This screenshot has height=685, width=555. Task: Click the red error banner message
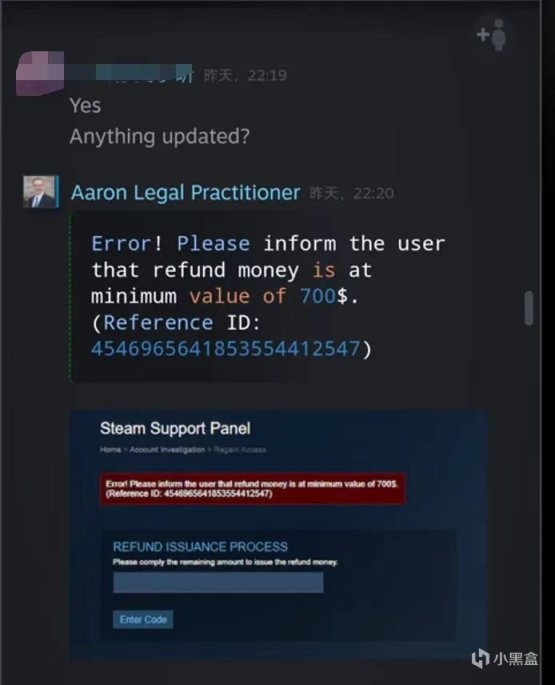tap(253, 488)
